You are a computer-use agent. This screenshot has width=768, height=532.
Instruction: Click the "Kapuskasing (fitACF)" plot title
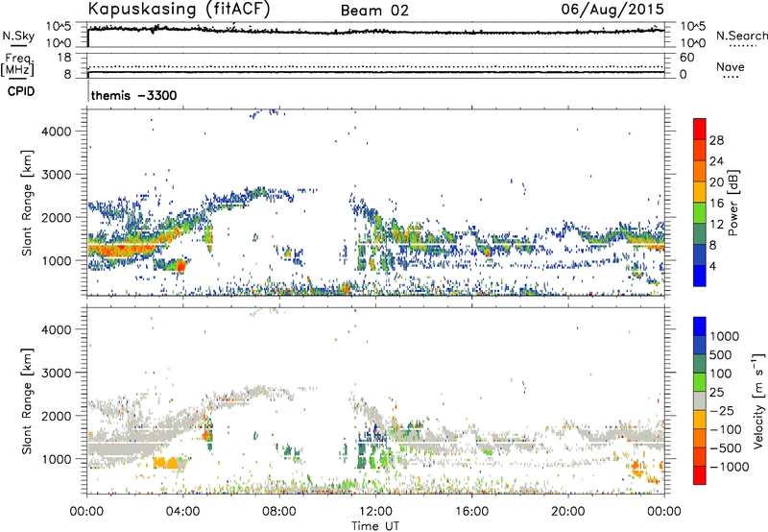[x=179, y=10]
